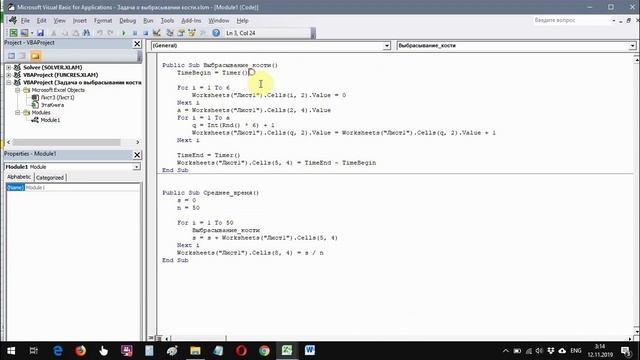Click the View Microsoft Excel toolbar icon
The image size is (640, 360).
[x=13, y=33]
